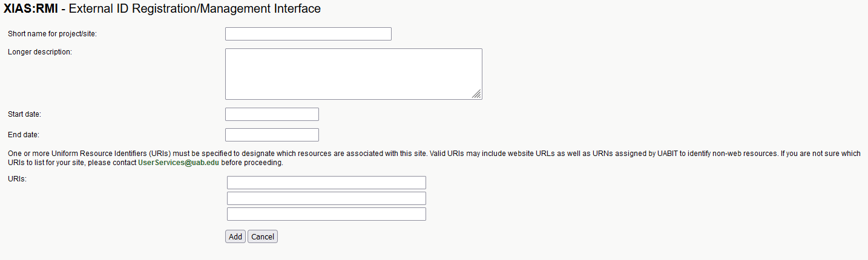Open the UserServices@uab.edu email link
Screen dimensions: 868x260
tap(179, 163)
